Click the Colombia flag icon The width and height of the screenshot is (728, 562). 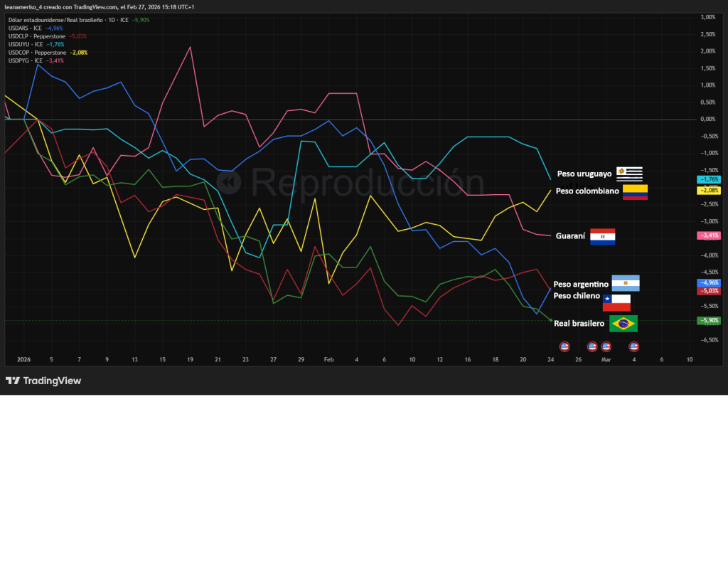(635, 192)
